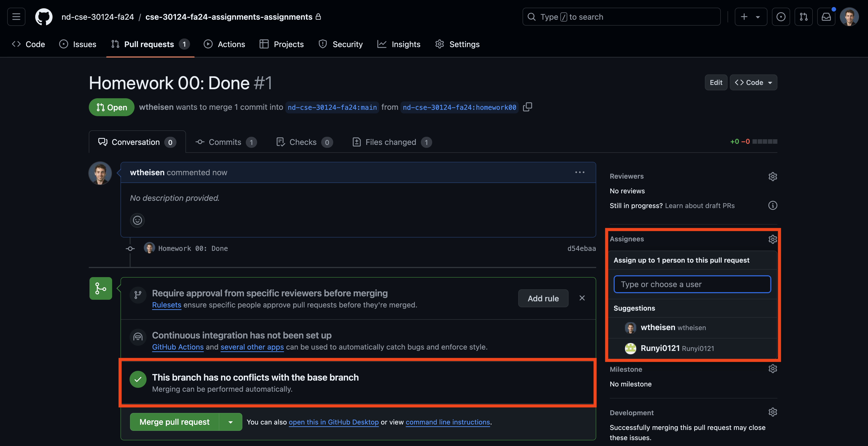Add a reaction with the smiley icon
This screenshot has width=868, height=446.
click(137, 220)
